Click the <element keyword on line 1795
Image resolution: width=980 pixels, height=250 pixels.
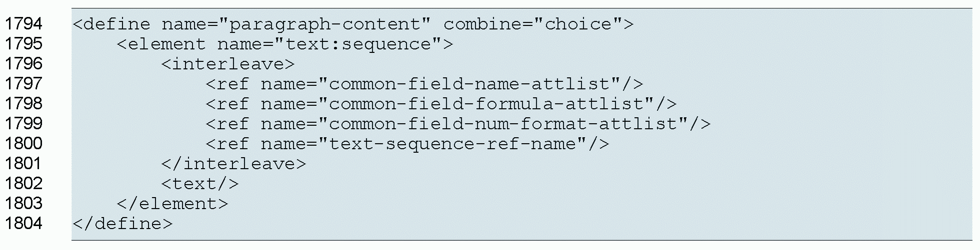tap(161, 44)
